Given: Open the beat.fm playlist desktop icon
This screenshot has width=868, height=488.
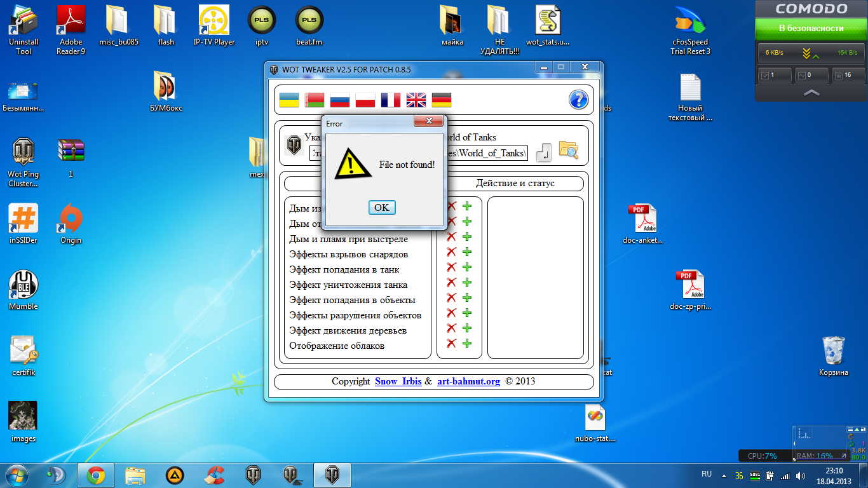Looking at the screenshot, I should pyautogui.click(x=309, y=25).
